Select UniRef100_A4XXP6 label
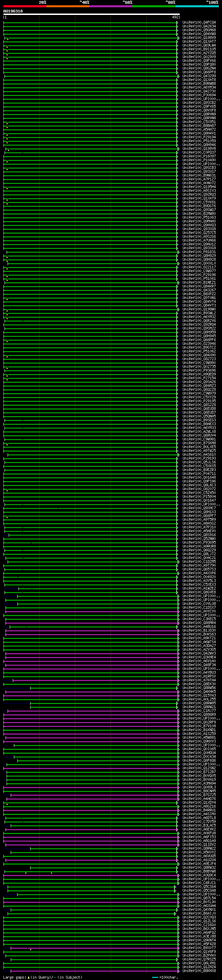The image size is (222, 980). coord(199,573)
